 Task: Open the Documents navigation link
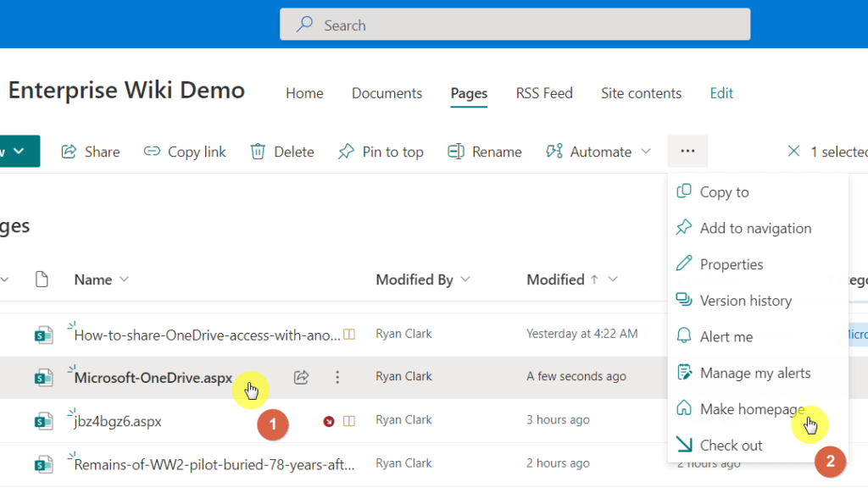pos(387,93)
